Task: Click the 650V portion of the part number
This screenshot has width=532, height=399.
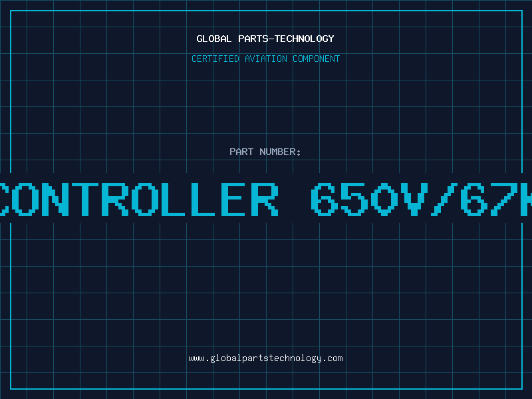Action: click(370, 199)
